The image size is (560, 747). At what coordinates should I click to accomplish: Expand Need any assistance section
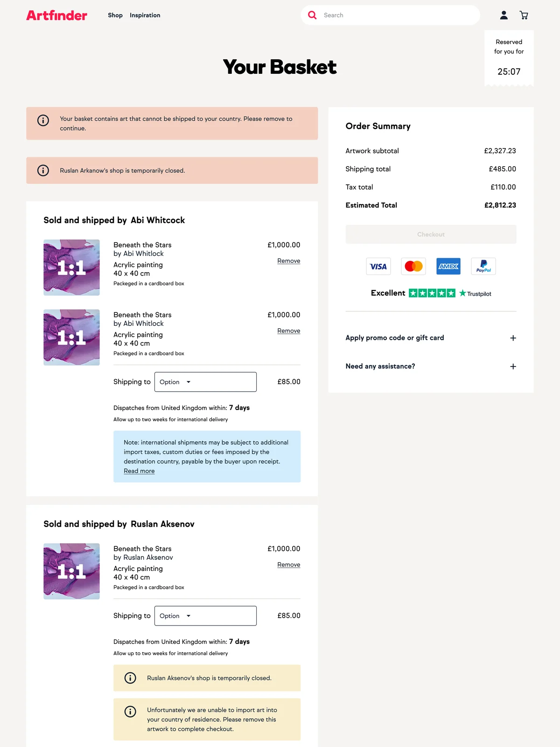click(431, 366)
